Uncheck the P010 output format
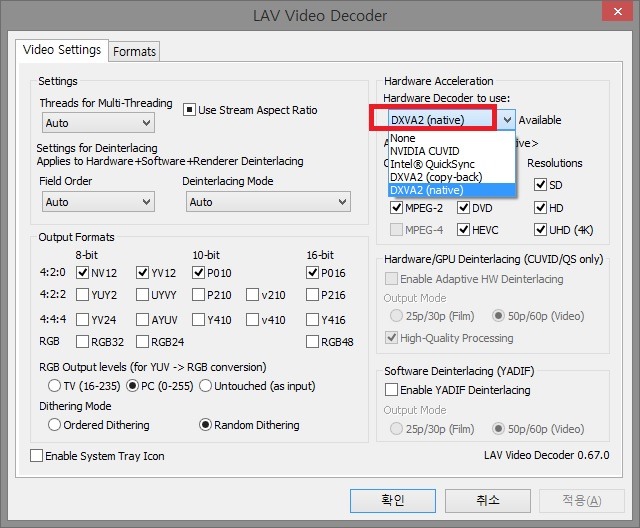The image size is (640, 528). 198,273
